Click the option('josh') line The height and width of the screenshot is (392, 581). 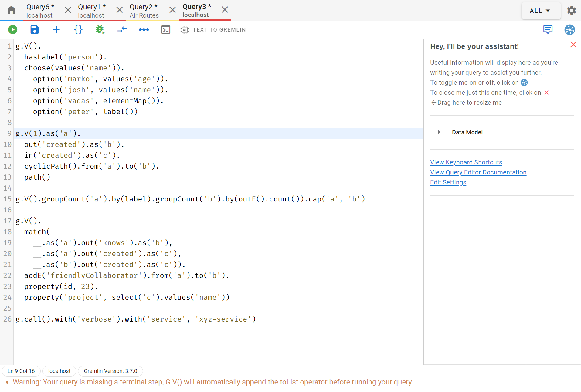tap(100, 90)
